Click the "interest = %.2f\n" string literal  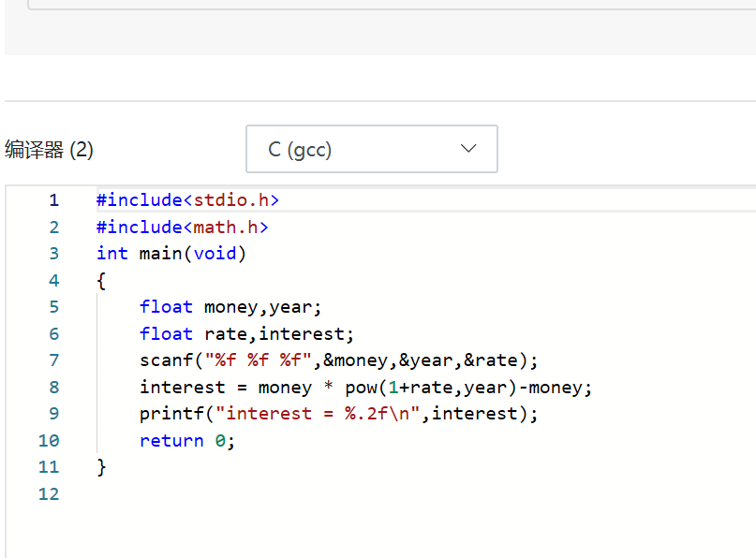[318, 414]
